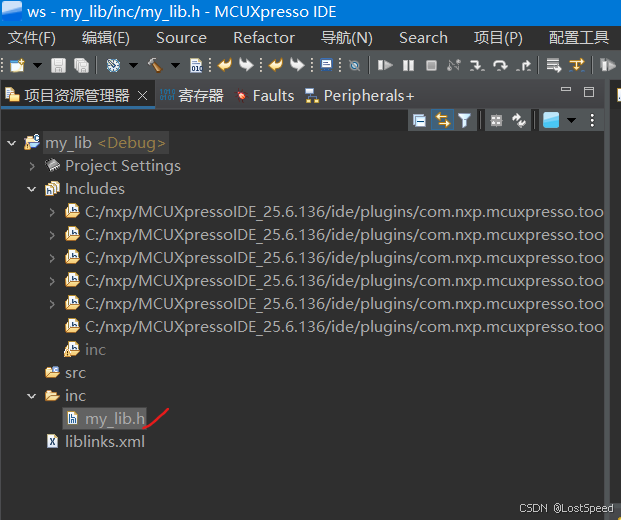
Task: Select liblinks.xml file
Action: [x=105, y=442]
